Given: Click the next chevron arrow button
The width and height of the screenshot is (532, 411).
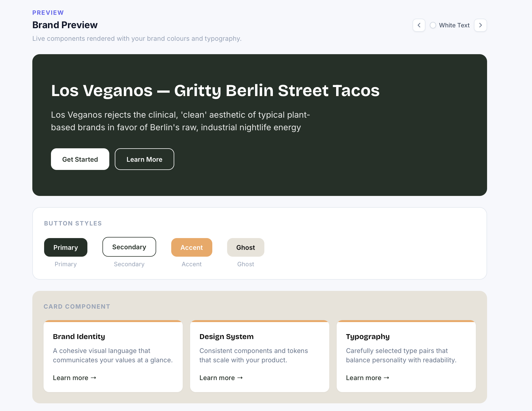Looking at the screenshot, I should pyautogui.click(x=480, y=25).
